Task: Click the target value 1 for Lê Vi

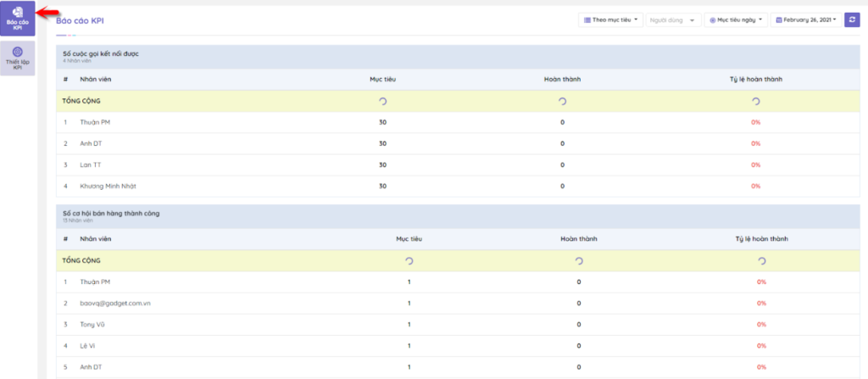Action: coord(409,346)
